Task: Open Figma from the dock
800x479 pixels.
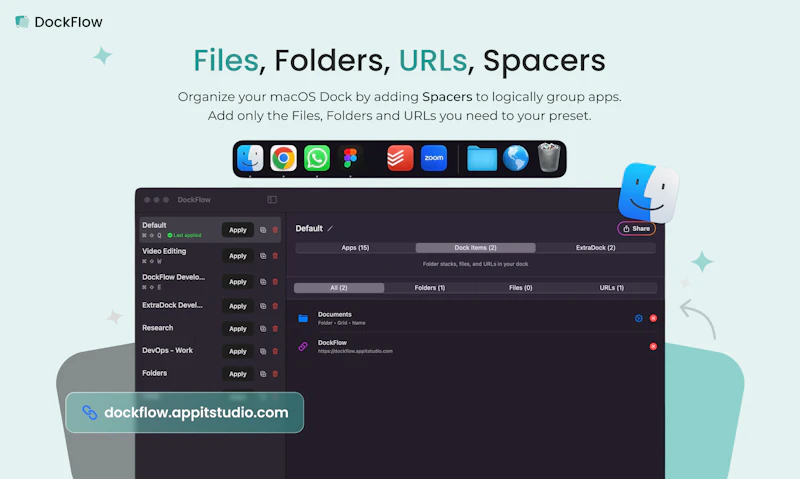Action: click(x=350, y=158)
